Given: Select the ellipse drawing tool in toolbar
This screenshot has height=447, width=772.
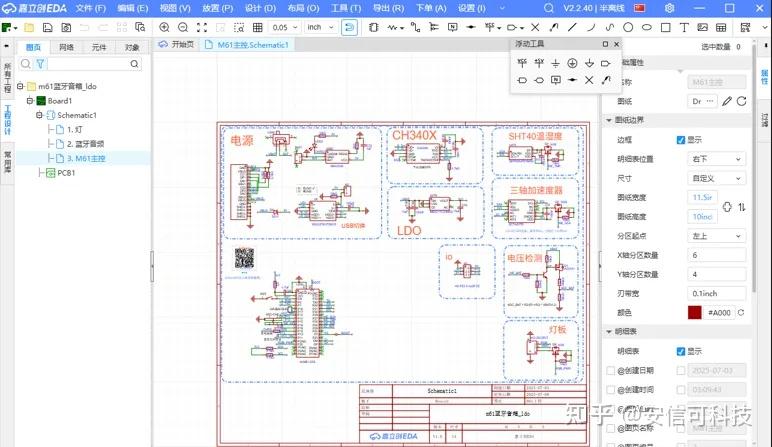Looking at the screenshot, I should (x=647, y=28).
